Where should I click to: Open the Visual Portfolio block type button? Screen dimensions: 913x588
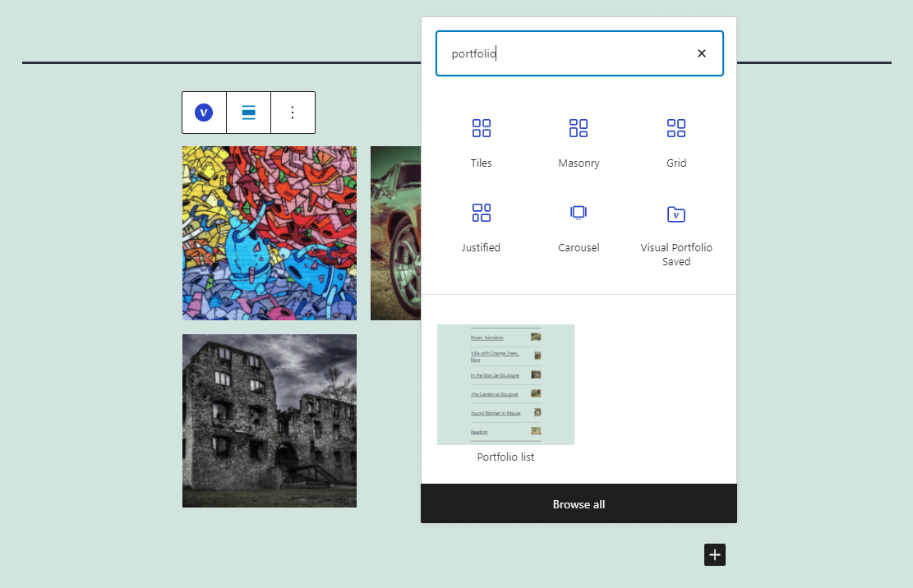click(204, 113)
